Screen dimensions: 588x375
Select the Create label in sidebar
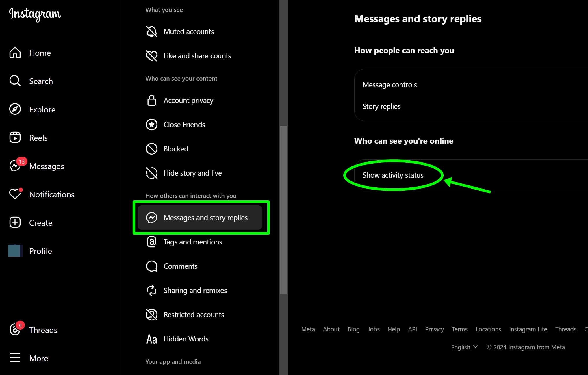coord(41,223)
